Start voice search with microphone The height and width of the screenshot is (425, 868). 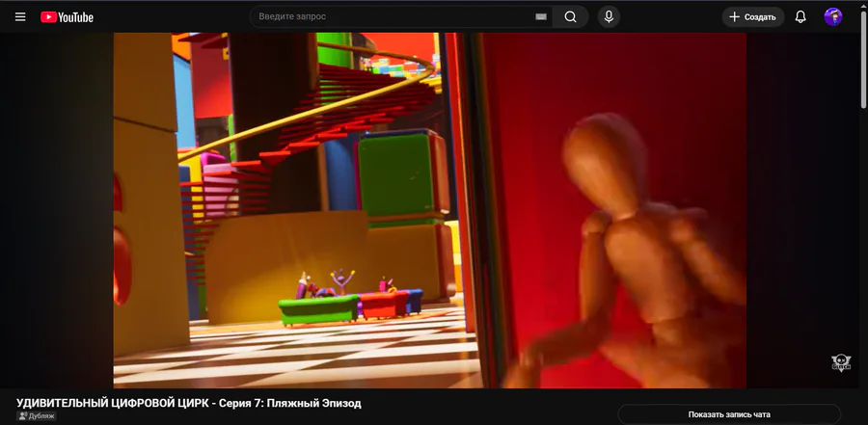pyautogui.click(x=609, y=16)
